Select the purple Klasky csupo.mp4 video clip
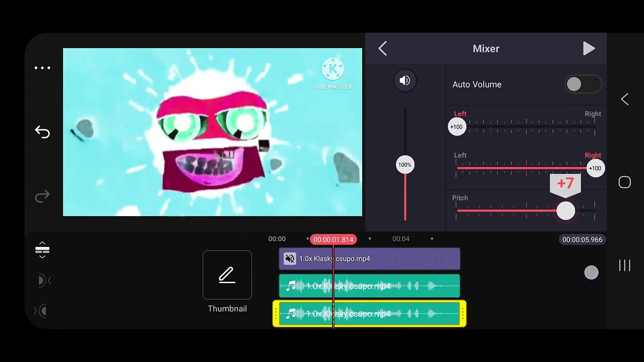This screenshot has width=644, height=362. point(369,259)
